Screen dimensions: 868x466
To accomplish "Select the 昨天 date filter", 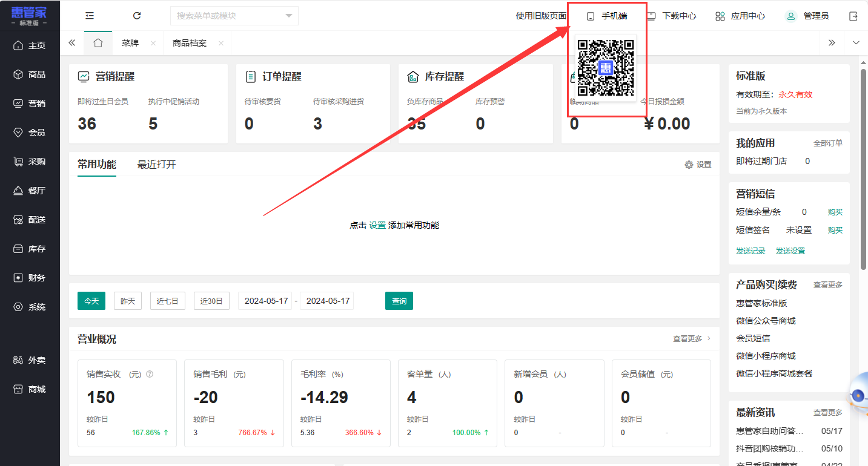I will [128, 301].
